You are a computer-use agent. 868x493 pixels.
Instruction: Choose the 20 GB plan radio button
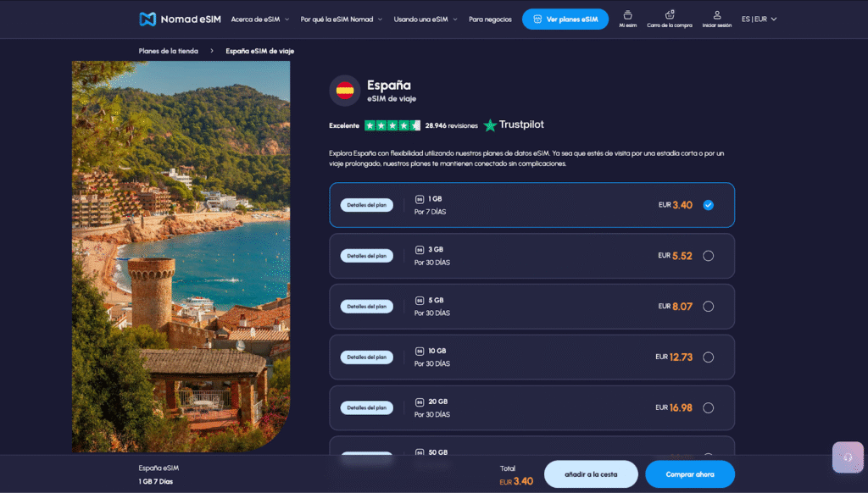tap(708, 407)
